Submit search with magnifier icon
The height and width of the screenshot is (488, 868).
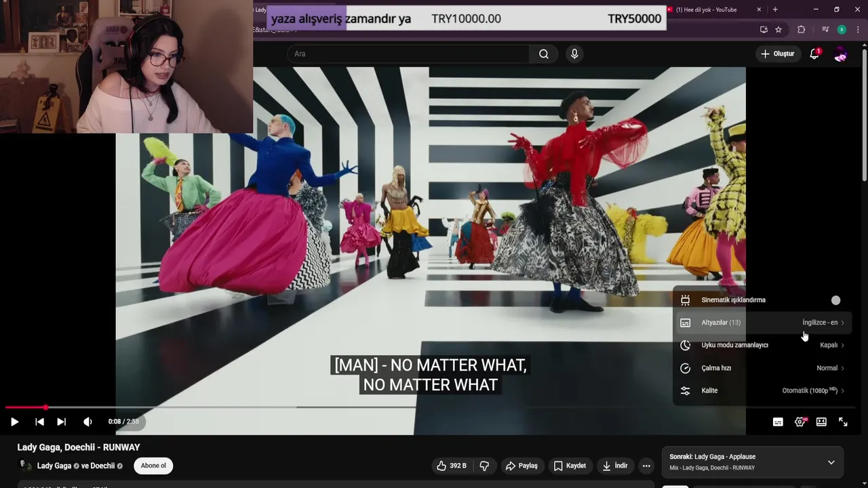544,54
